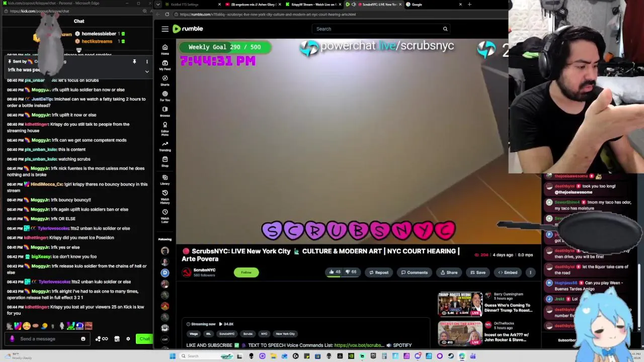
Task: Open the Windows Start menu
Action: tap(173, 356)
